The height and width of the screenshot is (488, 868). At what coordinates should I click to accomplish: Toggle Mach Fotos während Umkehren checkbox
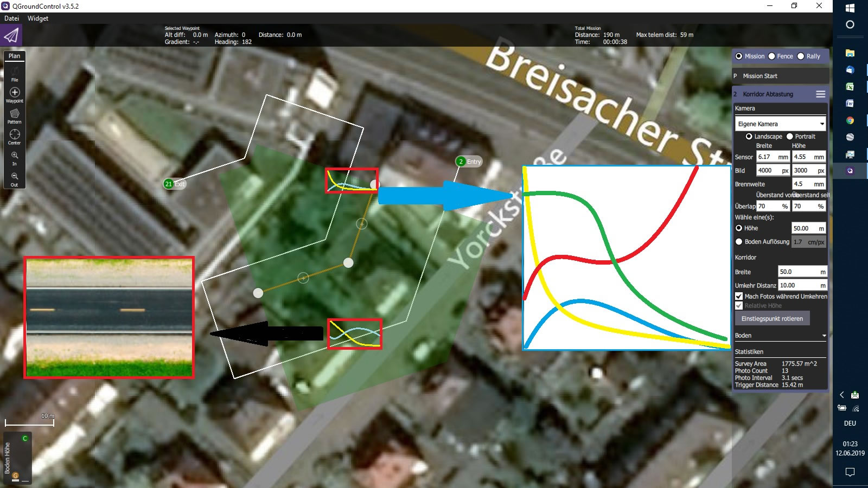pos(739,297)
